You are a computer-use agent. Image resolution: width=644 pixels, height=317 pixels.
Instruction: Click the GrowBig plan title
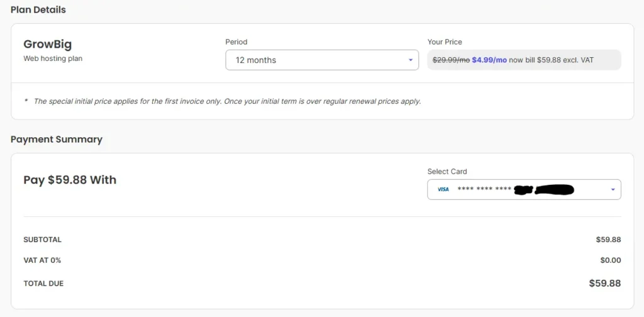[48, 44]
